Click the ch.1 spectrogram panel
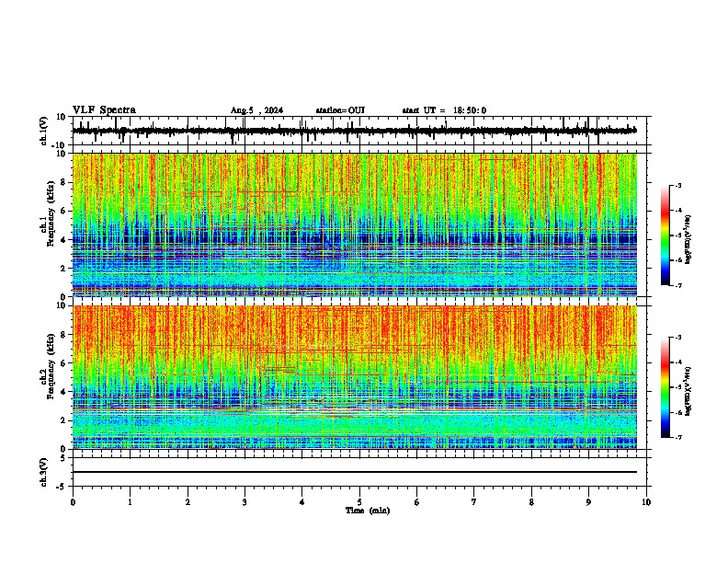728x563 pixels. click(355, 224)
